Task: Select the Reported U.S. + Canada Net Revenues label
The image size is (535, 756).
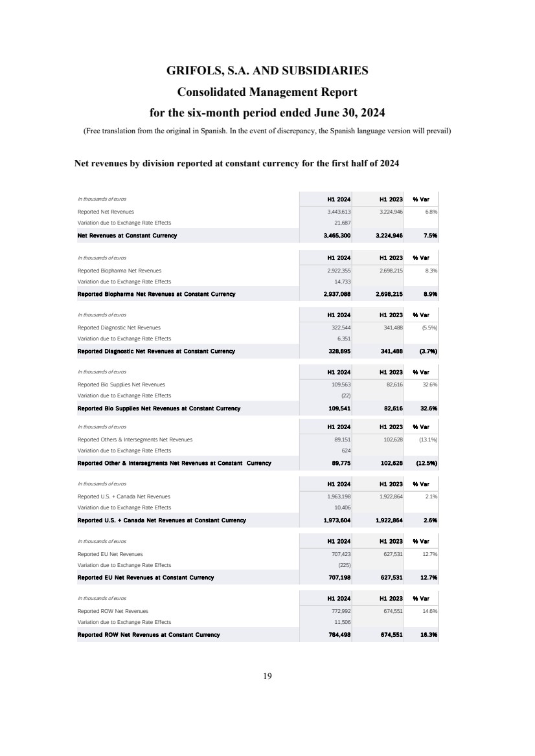Action: (x=124, y=496)
